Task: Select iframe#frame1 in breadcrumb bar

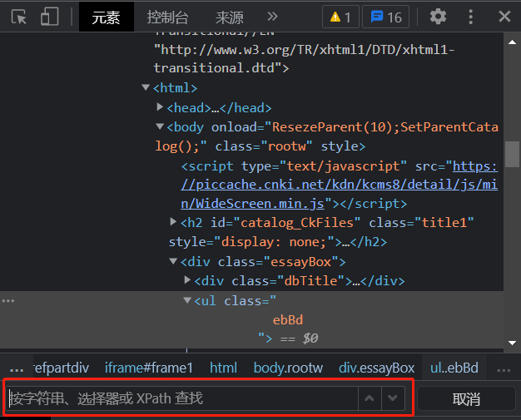Action: click(x=149, y=368)
